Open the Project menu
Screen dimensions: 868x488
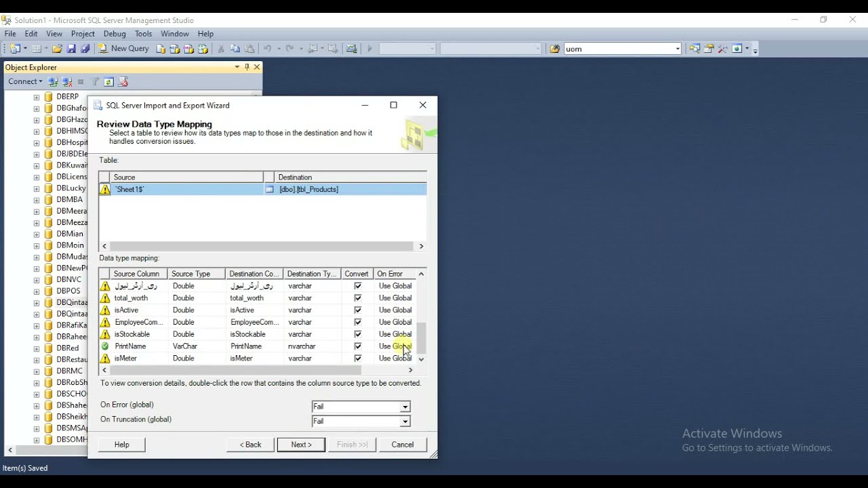coord(83,34)
